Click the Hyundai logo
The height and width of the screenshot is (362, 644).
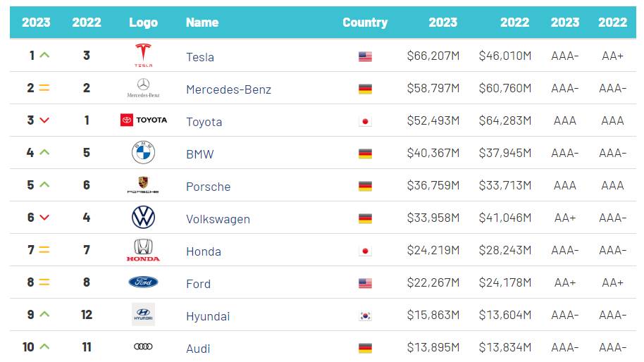(x=143, y=314)
